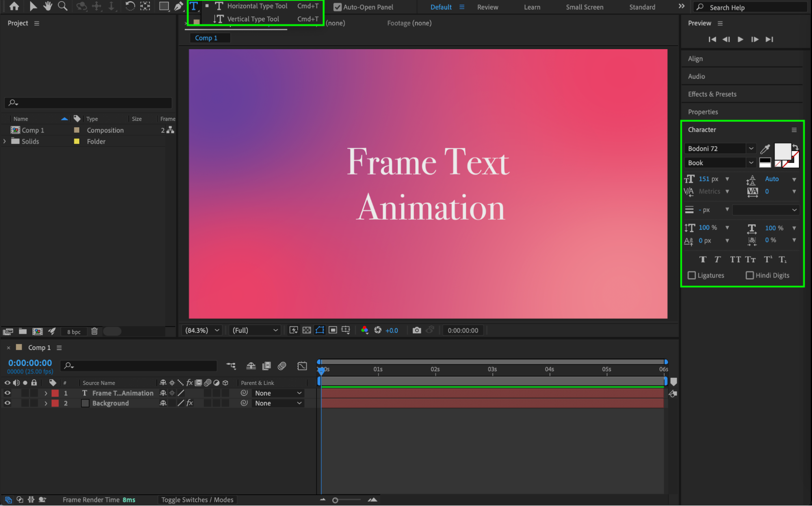The image size is (812, 506).
Task: Take a snapshot with camera icon
Action: pos(416,330)
